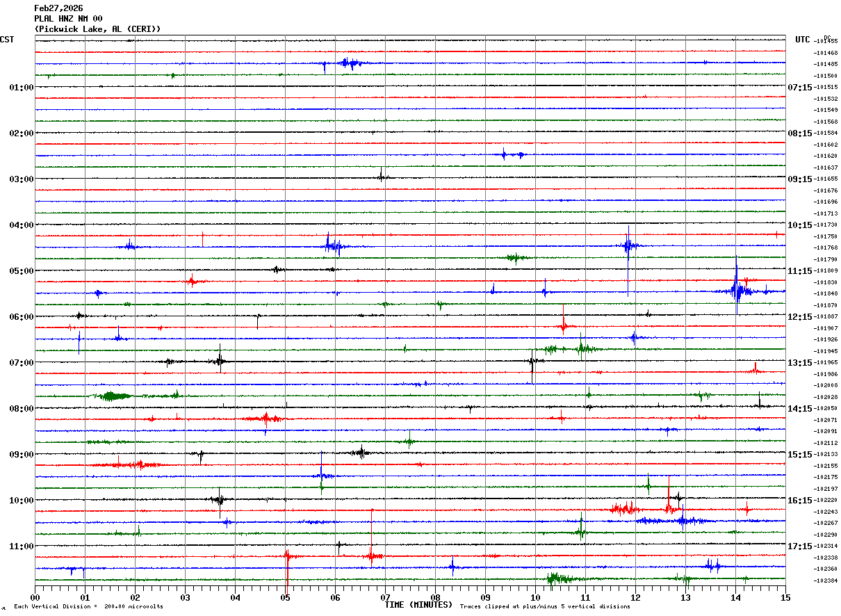The width and height of the screenshot is (841, 616).
Task: Click the 12:15 UTC row label
Action: pyautogui.click(x=800, y=317)
